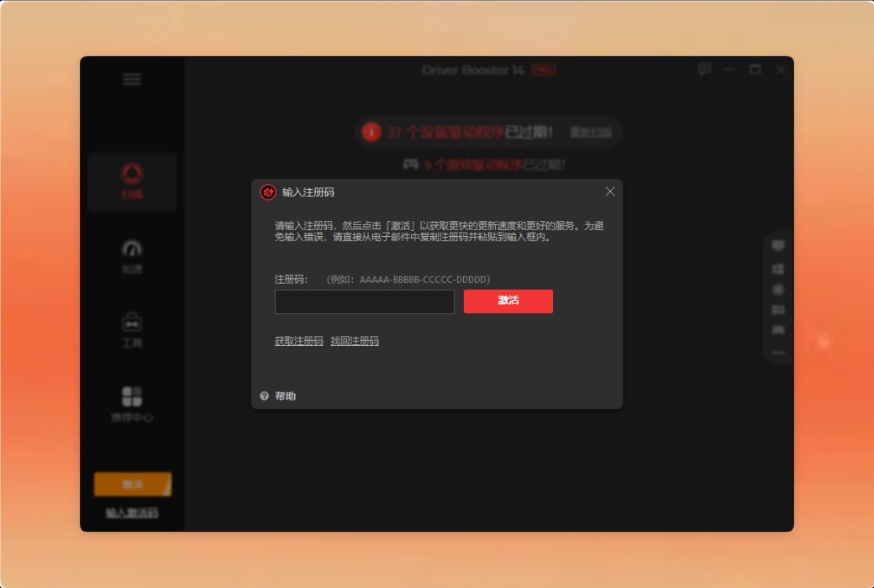This screenshot has width=874, height=588.
Task: Click the Driver Booster logo in dialog title
Action: (x=268, y=192)
